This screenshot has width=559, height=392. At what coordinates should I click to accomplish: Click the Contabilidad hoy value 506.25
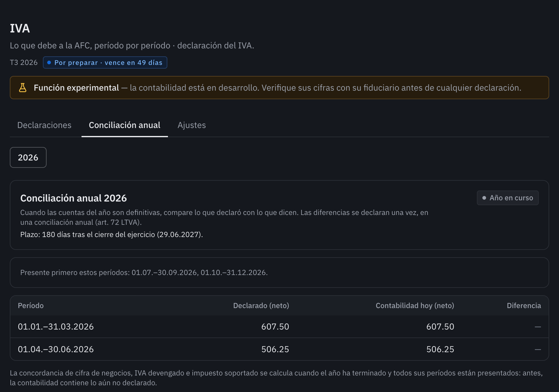[x=440, y=349]
